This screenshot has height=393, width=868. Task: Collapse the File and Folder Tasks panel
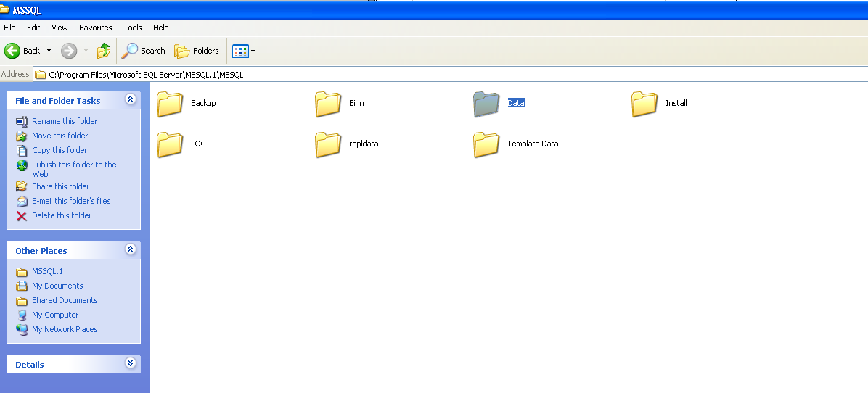130,99
